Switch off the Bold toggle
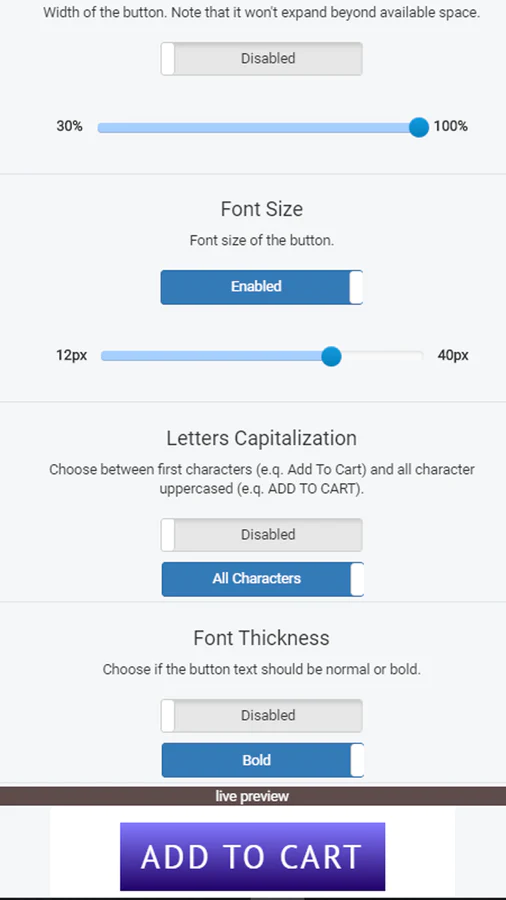The height and width of the screenshot is (900, 506). 263,761
